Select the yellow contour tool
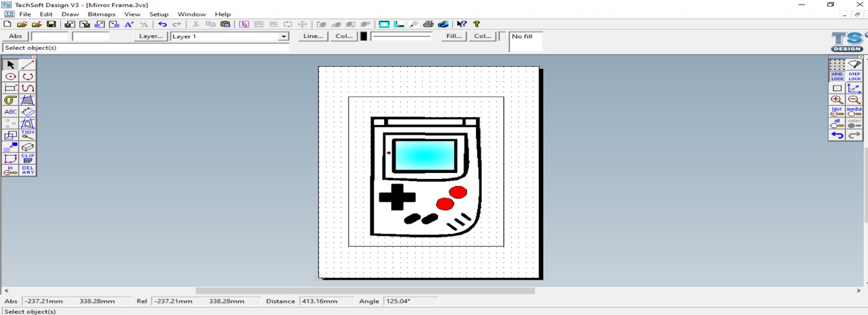The image size is (868, 315). click(10, 100)
